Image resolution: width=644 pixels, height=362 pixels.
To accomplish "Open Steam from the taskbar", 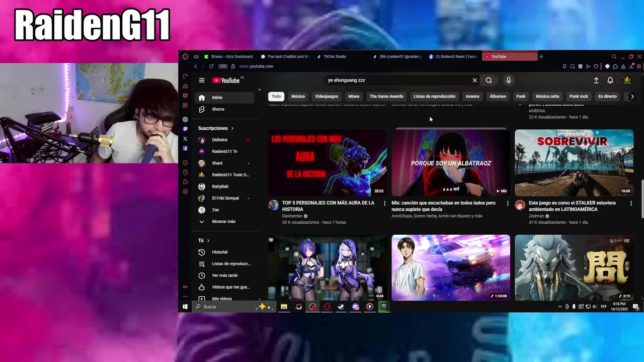I will tap(341, 307).
